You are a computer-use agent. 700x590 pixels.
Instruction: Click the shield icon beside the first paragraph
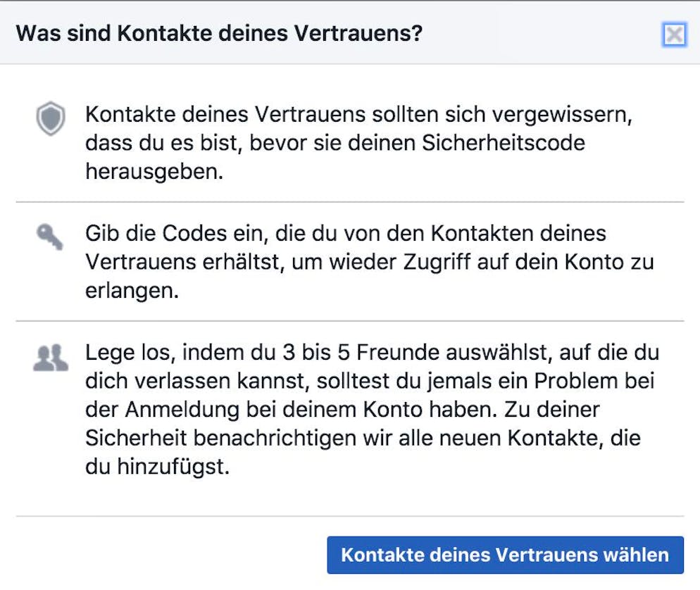tap(51, 119)
